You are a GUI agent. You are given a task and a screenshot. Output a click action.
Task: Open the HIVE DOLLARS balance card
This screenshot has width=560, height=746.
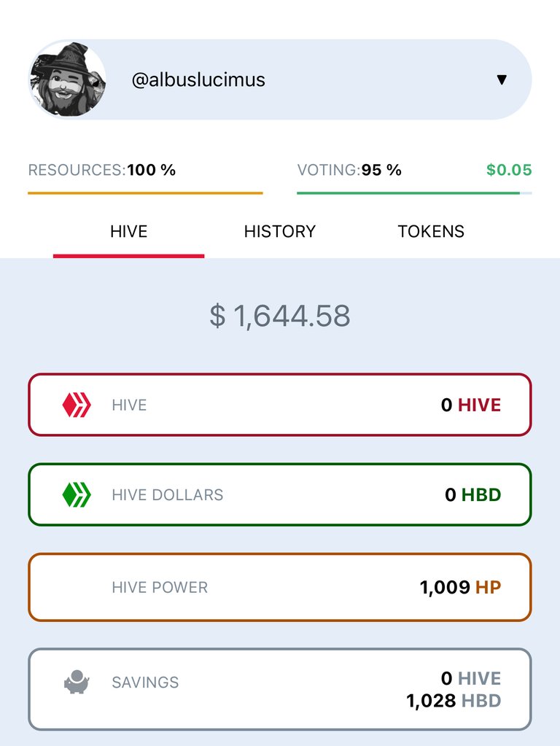[280, 495]
